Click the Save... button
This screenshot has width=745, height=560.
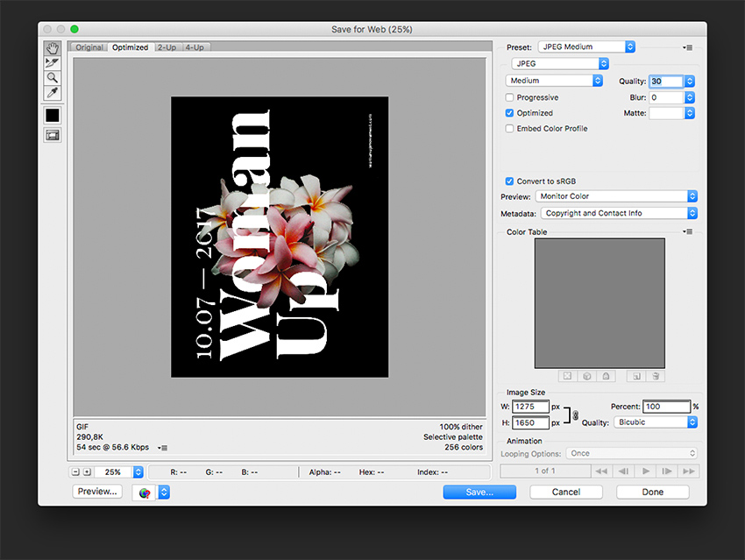pos(479,492)
